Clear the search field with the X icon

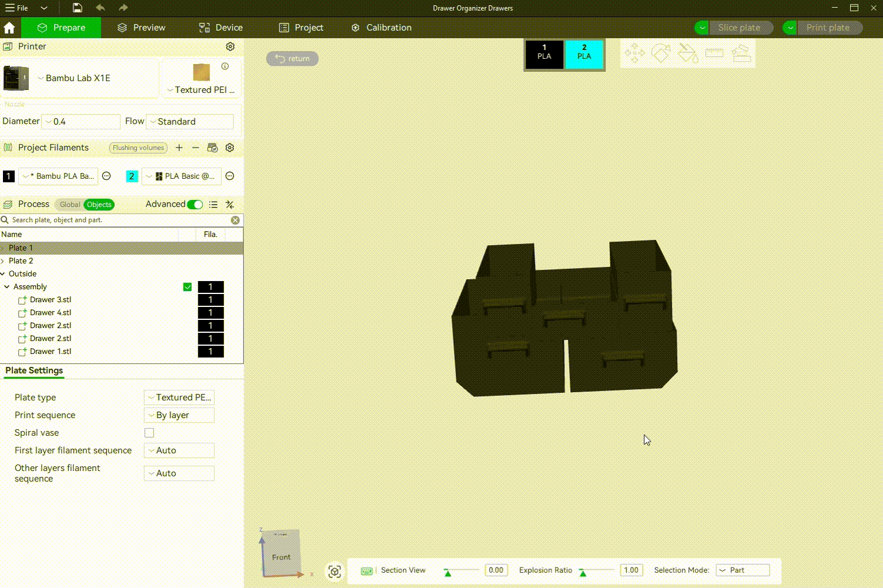coord(235,220)
